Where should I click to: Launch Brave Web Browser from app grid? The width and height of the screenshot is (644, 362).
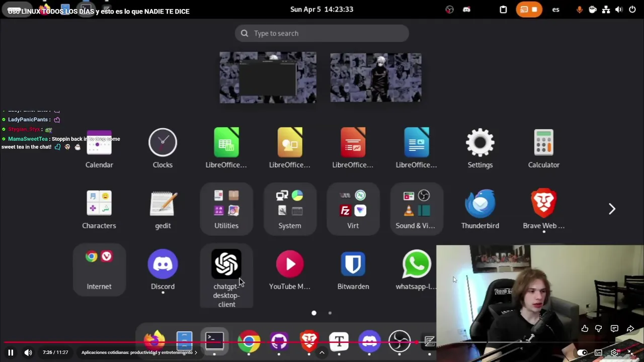tap(543, 209)
